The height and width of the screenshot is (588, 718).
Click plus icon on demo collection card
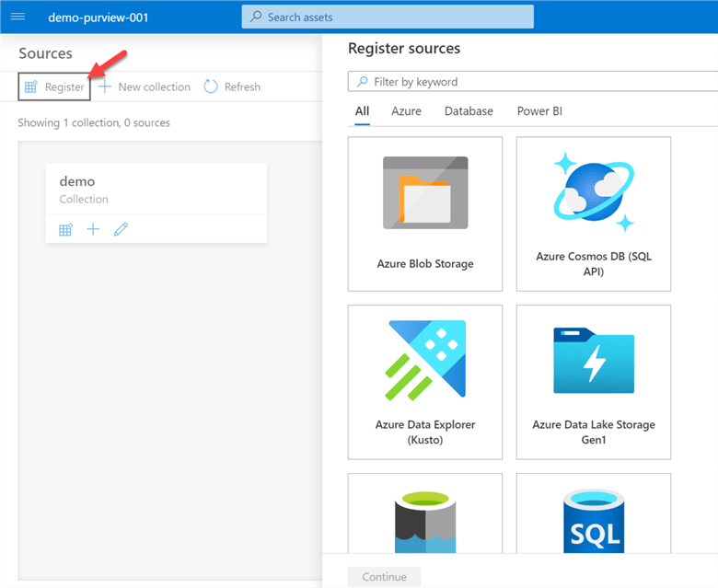click(x=93, y=229)
